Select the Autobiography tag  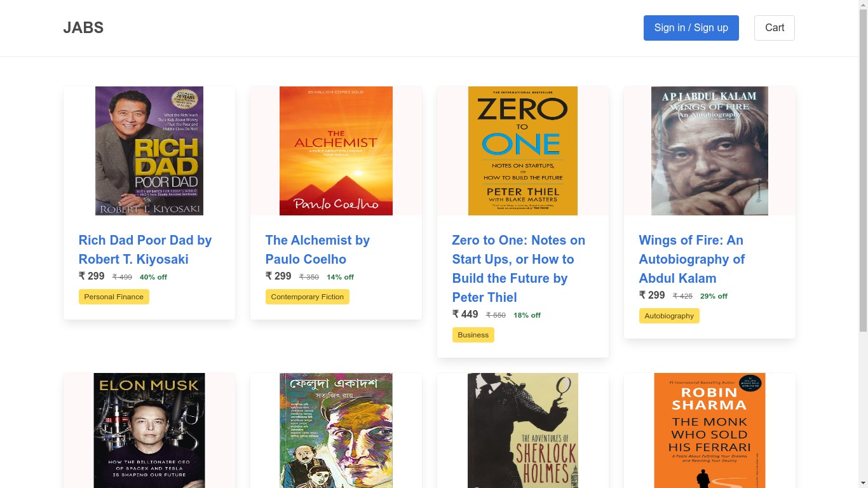[x=669, y=316]
